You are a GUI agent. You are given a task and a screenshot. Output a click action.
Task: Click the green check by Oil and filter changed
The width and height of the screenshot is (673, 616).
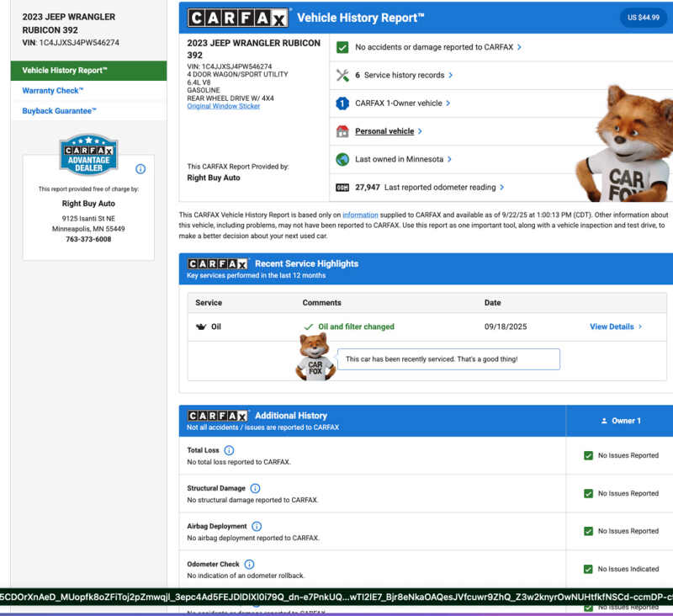[x=308, y=327]
